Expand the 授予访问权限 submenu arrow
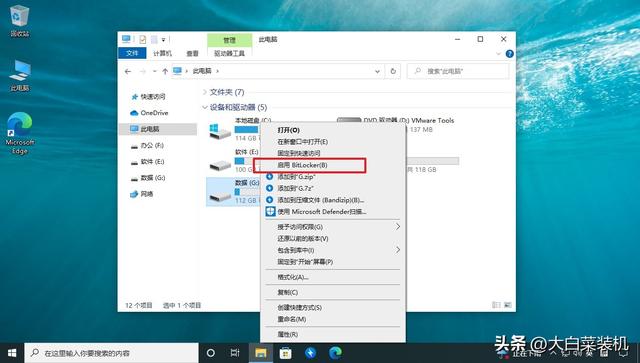The height and width of the screenshot is (363, 640). point(398,227)
